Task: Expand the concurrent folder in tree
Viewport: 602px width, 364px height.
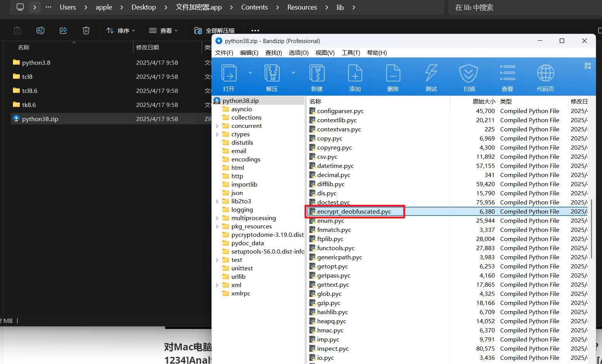Action: (217, 126)
